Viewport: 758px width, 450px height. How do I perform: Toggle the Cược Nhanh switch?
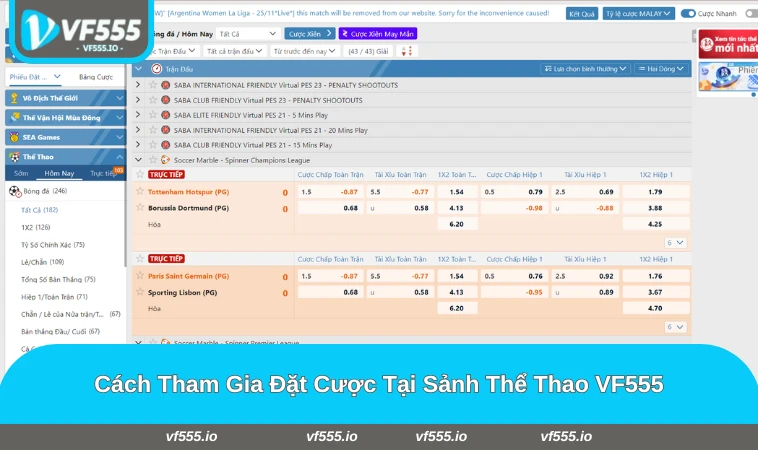688,14
